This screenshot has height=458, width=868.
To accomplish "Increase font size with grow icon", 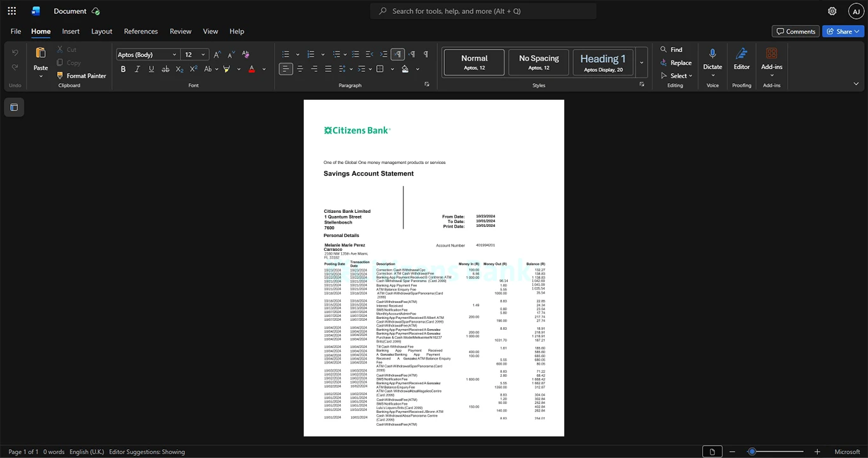I will (219, 55).
